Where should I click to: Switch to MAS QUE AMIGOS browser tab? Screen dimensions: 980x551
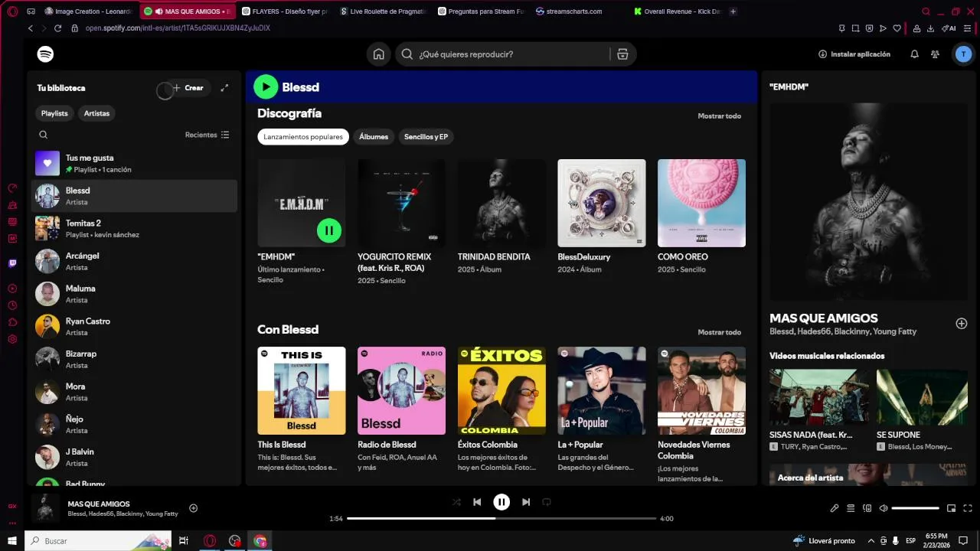(188, 11)
